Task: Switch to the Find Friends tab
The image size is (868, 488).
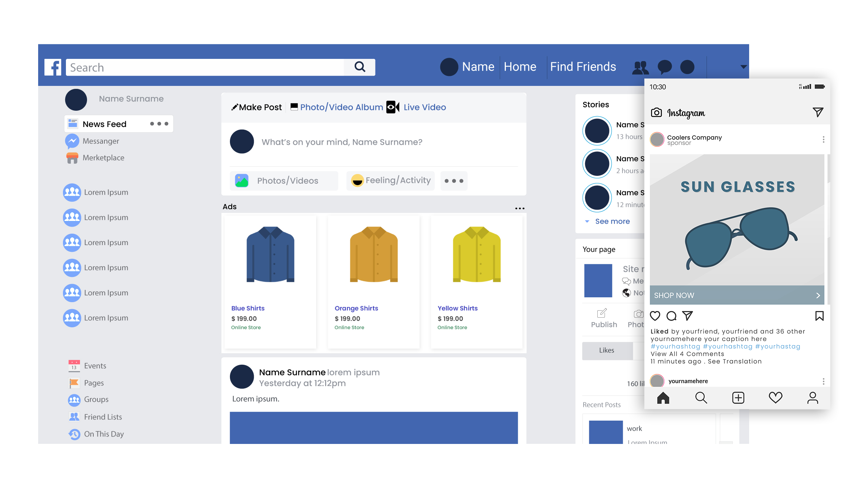Action: tap(583, 67)
